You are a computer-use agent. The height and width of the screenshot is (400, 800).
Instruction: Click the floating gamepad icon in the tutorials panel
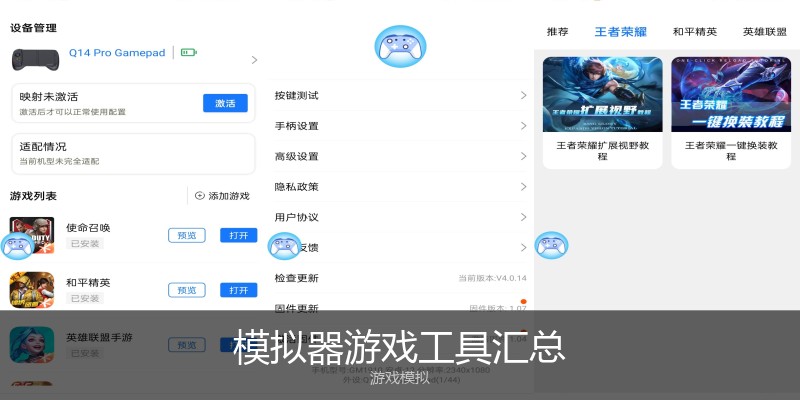552,245
